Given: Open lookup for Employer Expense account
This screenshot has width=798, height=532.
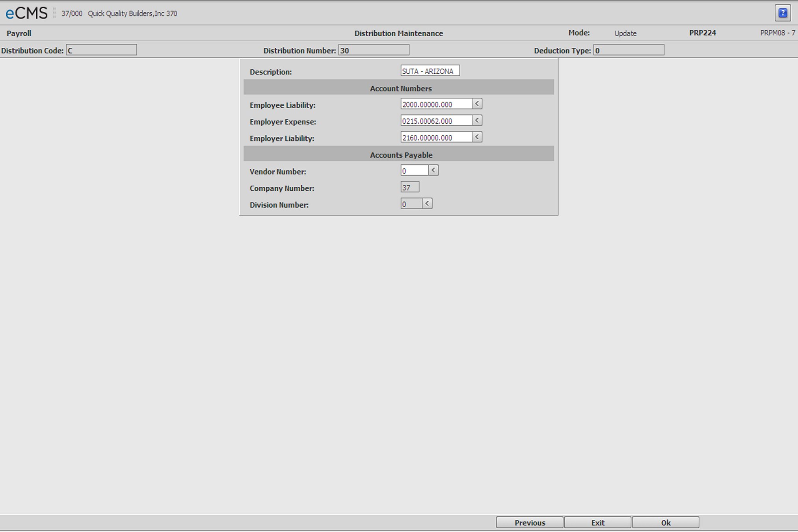Looking at the screenshot, I should click(x=477, y=120).
